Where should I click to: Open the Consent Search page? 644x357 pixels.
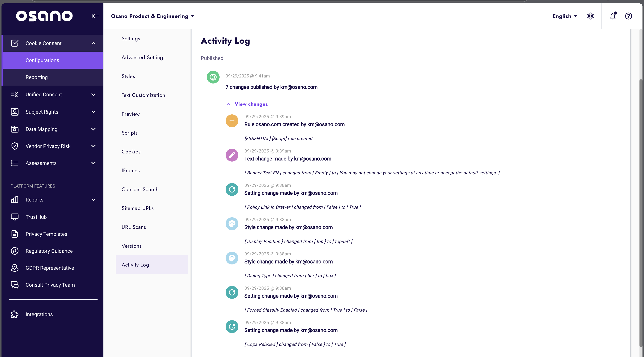140,189
